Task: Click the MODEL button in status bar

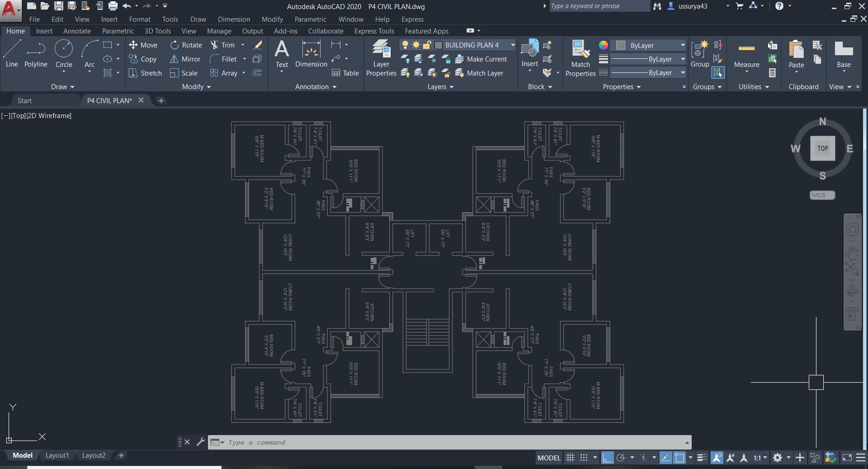Action: click(549, 458)
